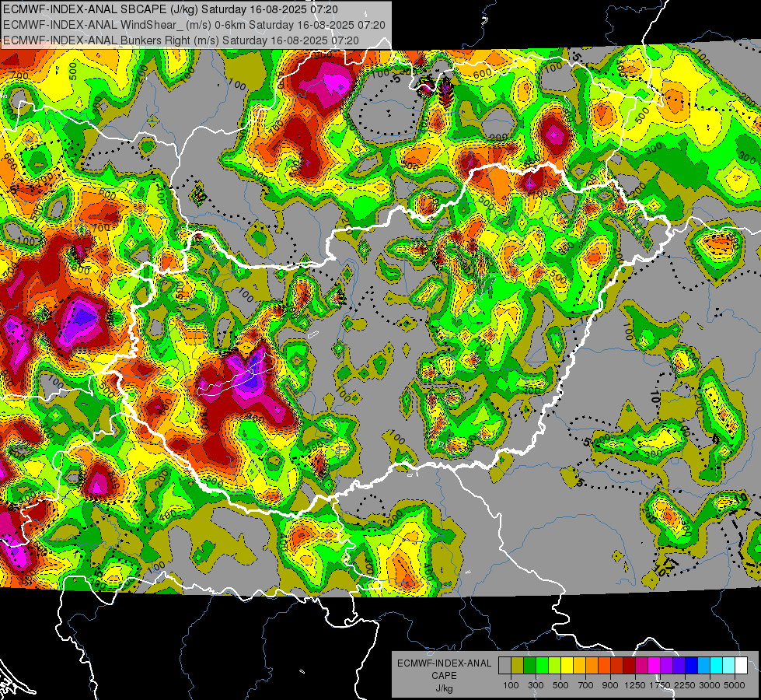
Task: Click the bright green legend swatch right of the 300 mark
Action: (542, 666)
